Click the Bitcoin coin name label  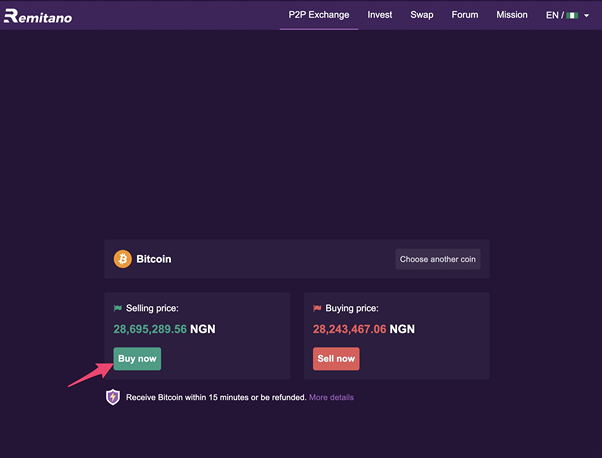tap(154, 259)
